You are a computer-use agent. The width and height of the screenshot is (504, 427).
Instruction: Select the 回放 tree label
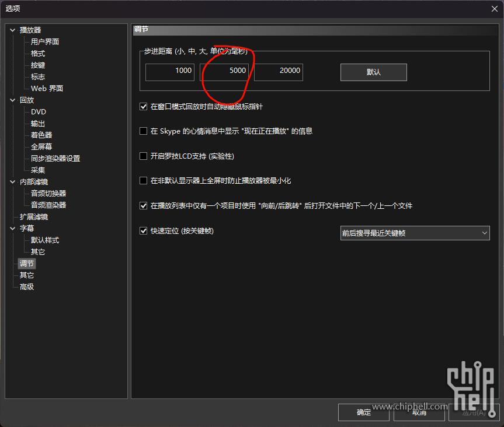[27, 100]
